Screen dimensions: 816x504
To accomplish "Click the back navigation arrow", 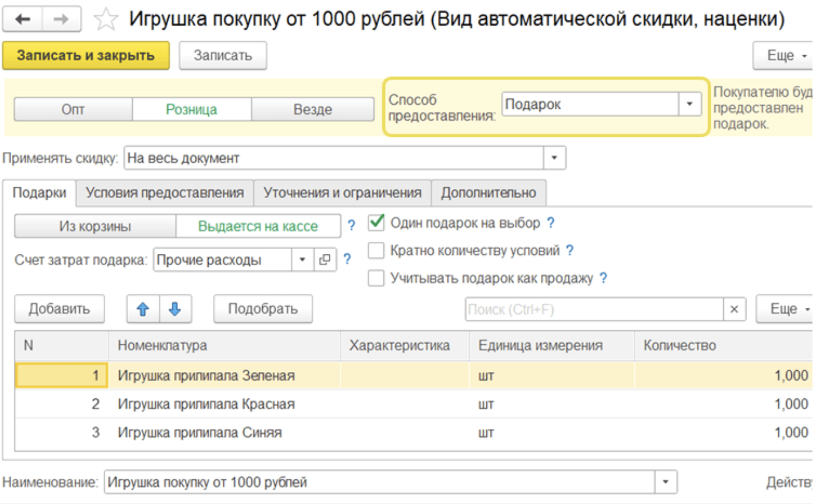I will 23,19.
